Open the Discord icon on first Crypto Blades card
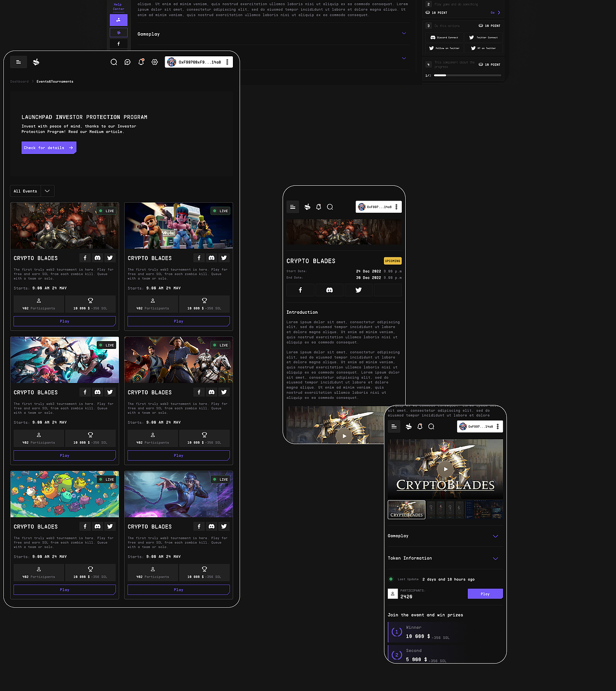616x691 pixels. pos(97,257)
